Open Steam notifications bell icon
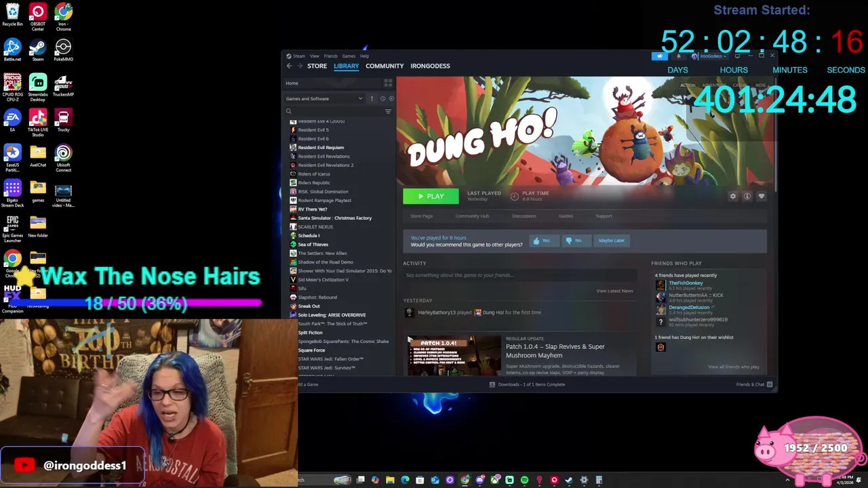868x488 pixels. pyautogui.click(x=678, y=56)
